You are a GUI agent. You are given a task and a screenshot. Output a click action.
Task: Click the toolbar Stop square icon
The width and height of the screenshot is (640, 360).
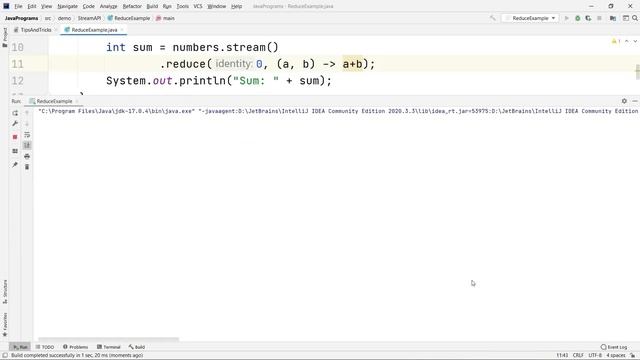[599, 18]
